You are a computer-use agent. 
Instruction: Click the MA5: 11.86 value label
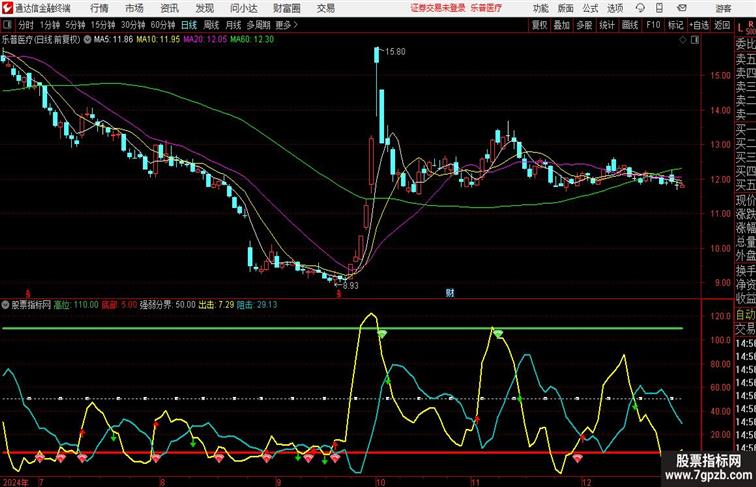point(113,40)
